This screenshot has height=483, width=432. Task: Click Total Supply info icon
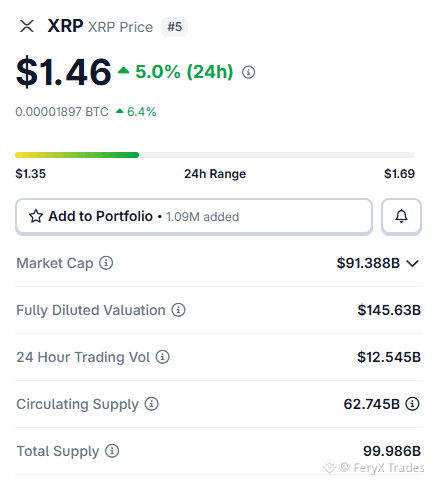112,451
